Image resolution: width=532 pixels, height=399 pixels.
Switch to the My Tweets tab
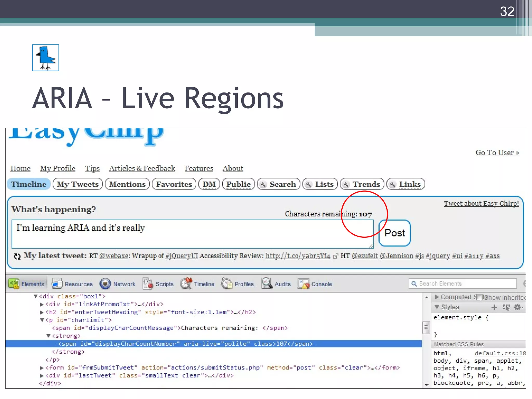point(78,184)
